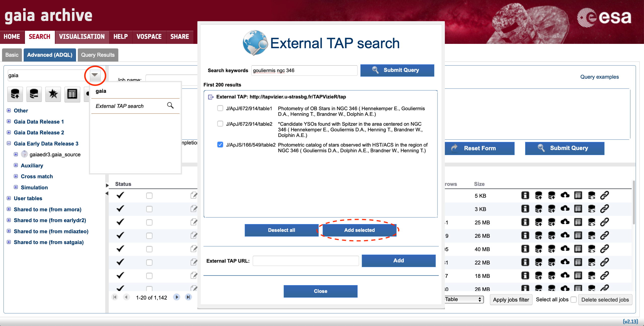Image resolution: width=644 pixels, height=326 pixels.
Task: Open the gaia TAP server dropdown arrow
Action: tap(95, 75)
